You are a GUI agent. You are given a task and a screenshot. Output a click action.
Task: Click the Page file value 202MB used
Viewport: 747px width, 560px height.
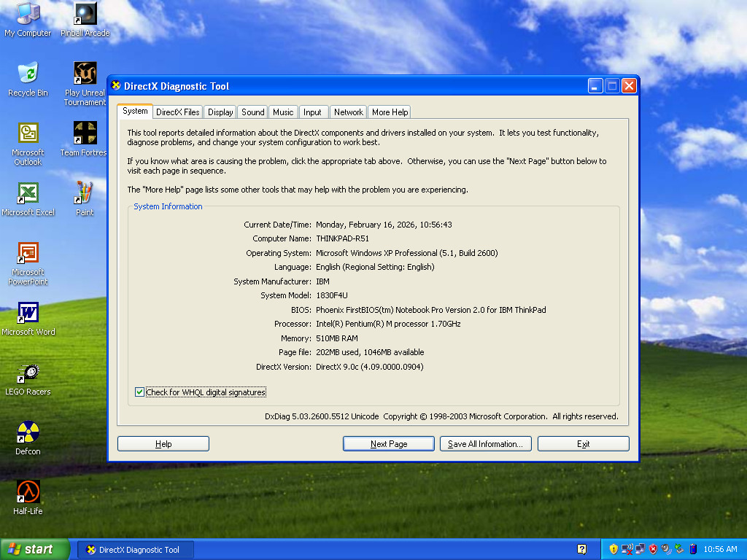370,352
